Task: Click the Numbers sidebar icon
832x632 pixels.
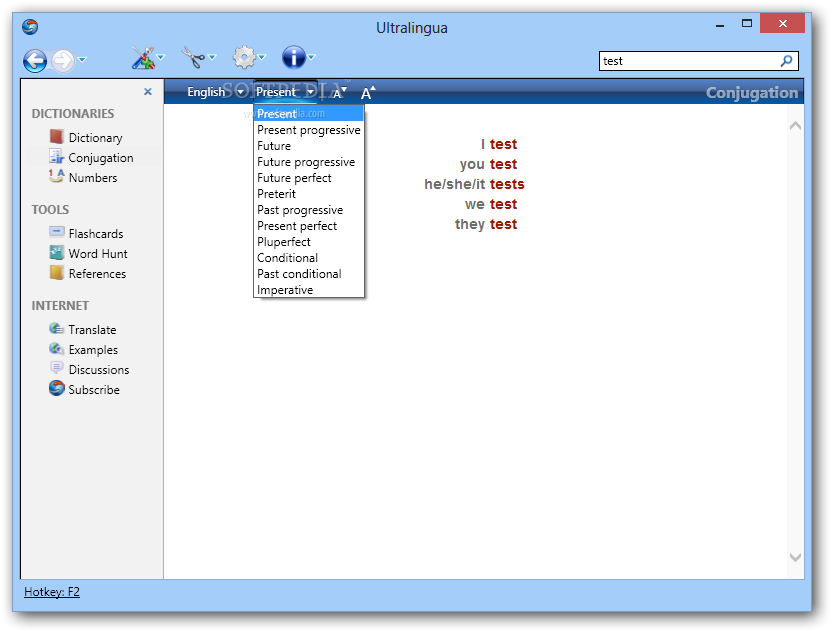Action: [x=56, y=176]
